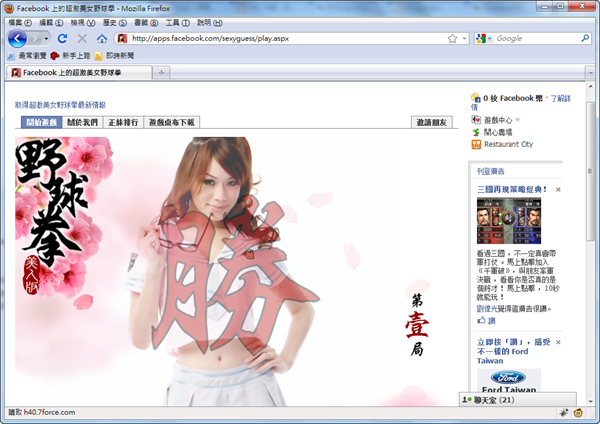Open the 工具 (T) menu
Viewport: 600px width, 424px height.
(178, 23)
